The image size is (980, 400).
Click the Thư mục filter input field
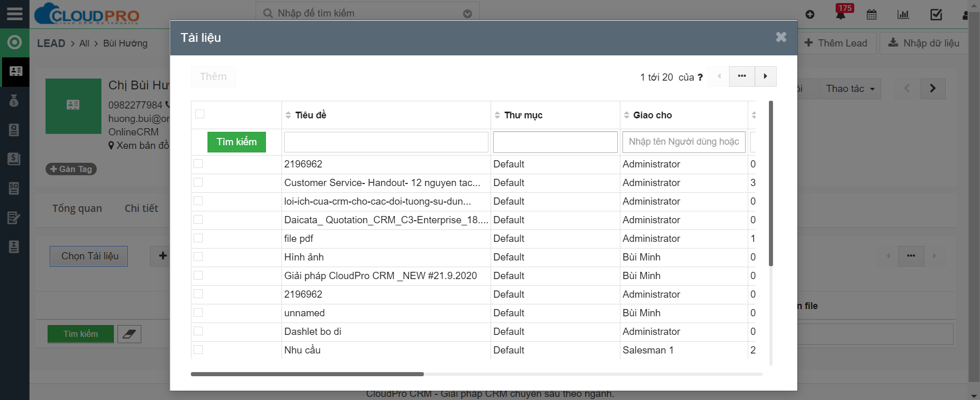(555, 142)
